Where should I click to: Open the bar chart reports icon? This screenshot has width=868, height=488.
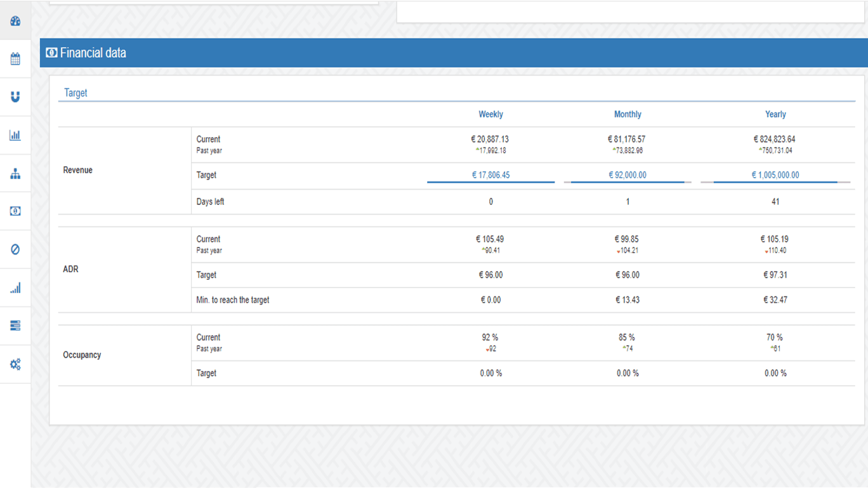pos(15,135)
